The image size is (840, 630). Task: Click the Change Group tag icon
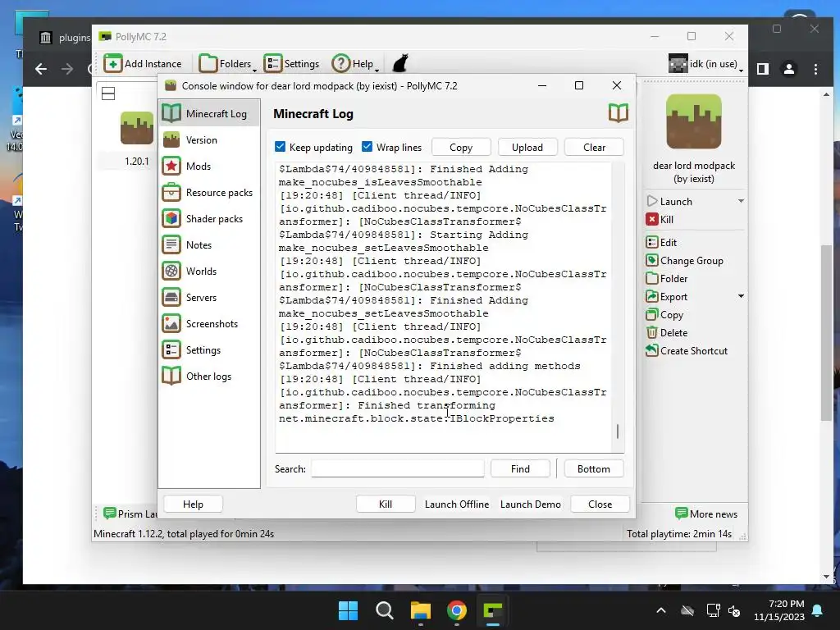point(652,260)
